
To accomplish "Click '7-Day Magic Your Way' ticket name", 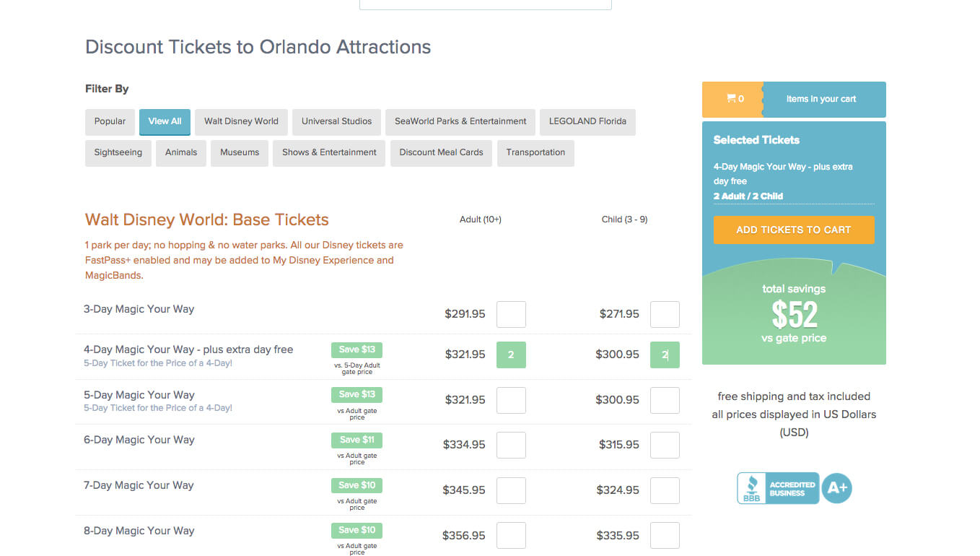I will 139,485.
